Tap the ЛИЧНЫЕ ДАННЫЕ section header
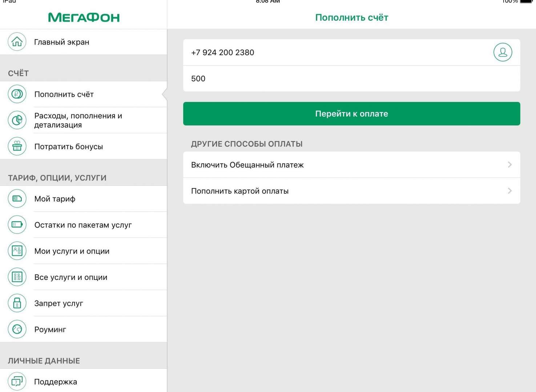Viewport: 536px width, 392px height. [x=44, y=361]
